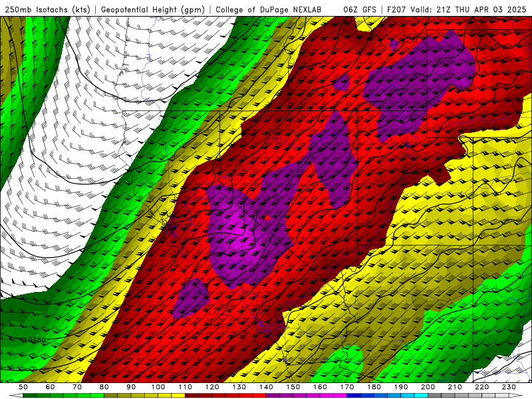Click the cyan swatch just before 200
This screenshot has width=532, height=399.
[x=421, y=396]
